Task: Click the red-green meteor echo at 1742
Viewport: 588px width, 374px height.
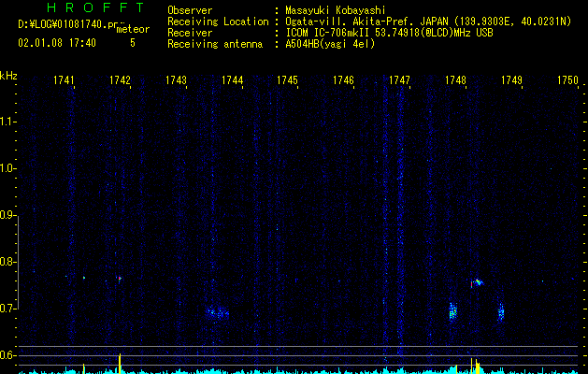Action: pos(120,279)
